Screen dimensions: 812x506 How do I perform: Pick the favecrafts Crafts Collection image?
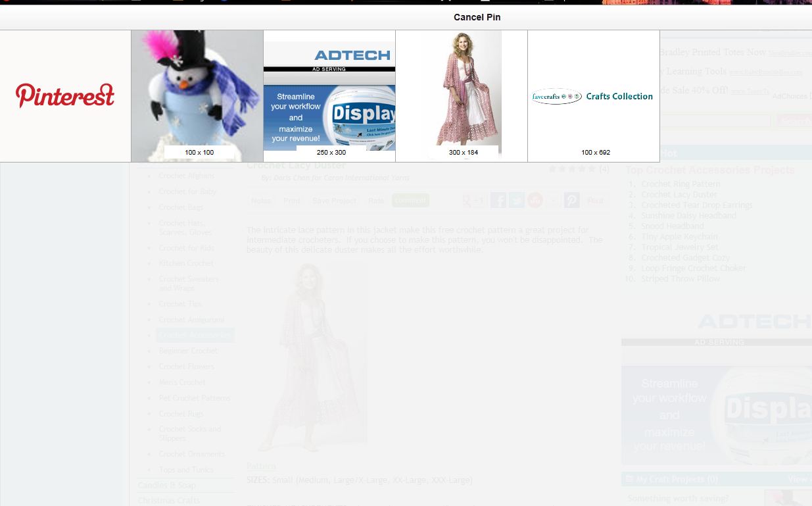(594, 96)
